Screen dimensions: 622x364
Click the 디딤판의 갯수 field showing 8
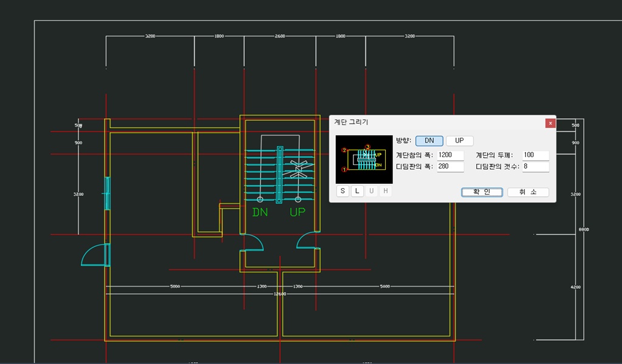click(x=536, y=167)
